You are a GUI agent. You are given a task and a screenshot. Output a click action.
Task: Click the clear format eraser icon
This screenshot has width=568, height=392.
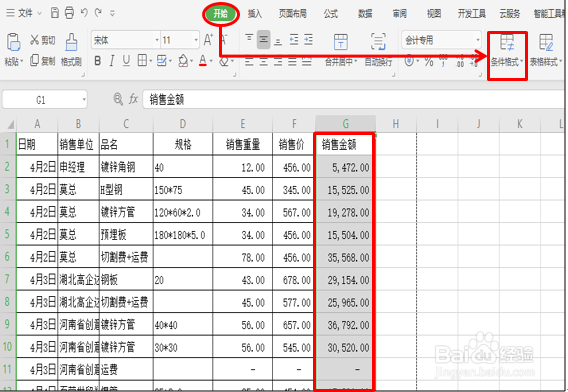click(224, 61)
